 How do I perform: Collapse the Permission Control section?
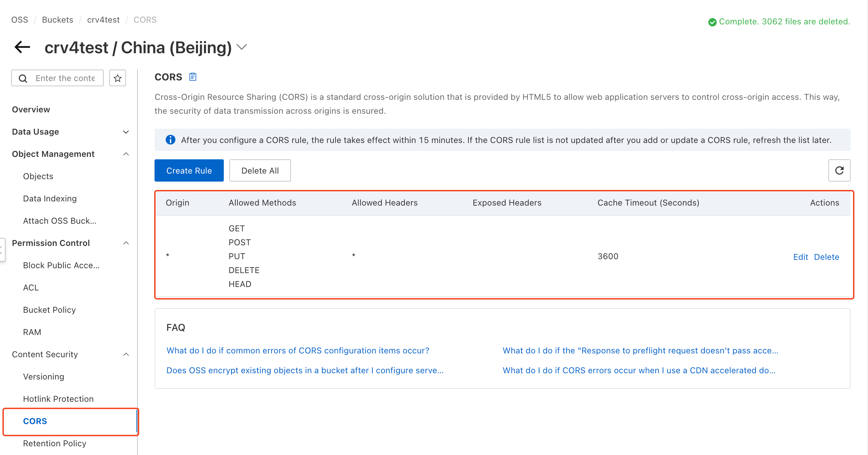126,243
